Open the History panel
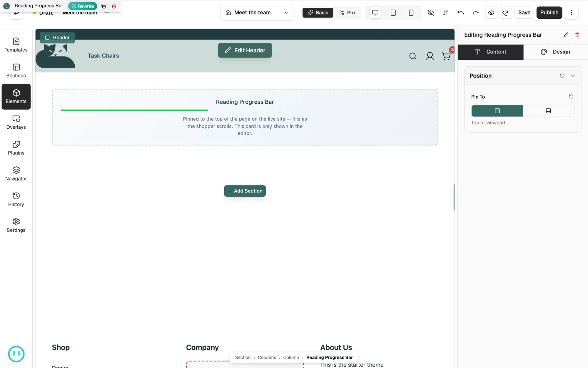Image resolution: width=588 pixels, height=368 pixels. tap(16, 200)
